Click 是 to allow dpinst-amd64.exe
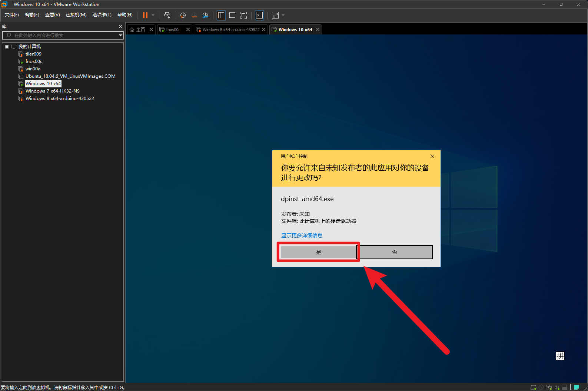 (x=319, y=252)
